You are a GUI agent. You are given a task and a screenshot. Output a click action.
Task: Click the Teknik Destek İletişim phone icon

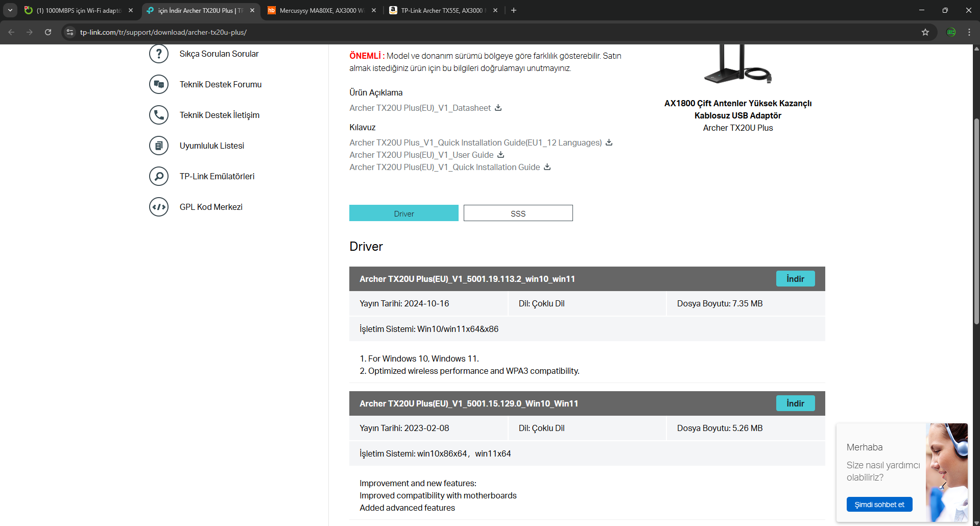coord(159,115)
